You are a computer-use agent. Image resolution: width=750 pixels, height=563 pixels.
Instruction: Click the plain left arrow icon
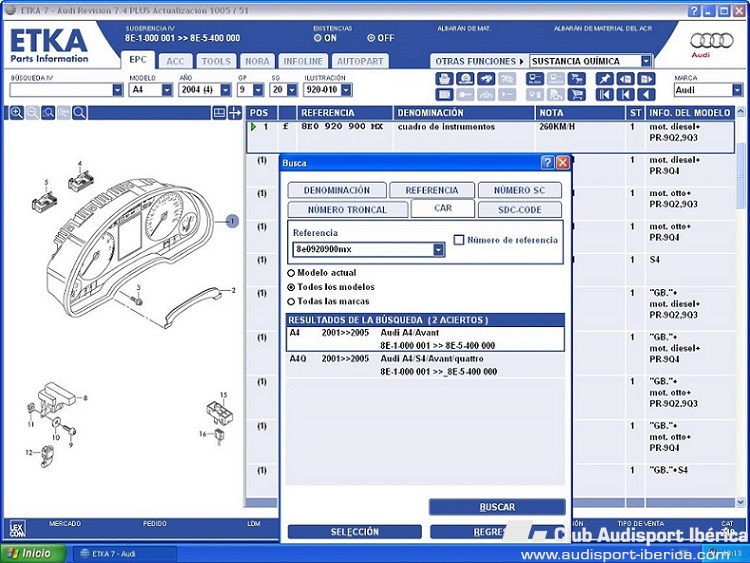pyautogui.click(x=646, y=94)
